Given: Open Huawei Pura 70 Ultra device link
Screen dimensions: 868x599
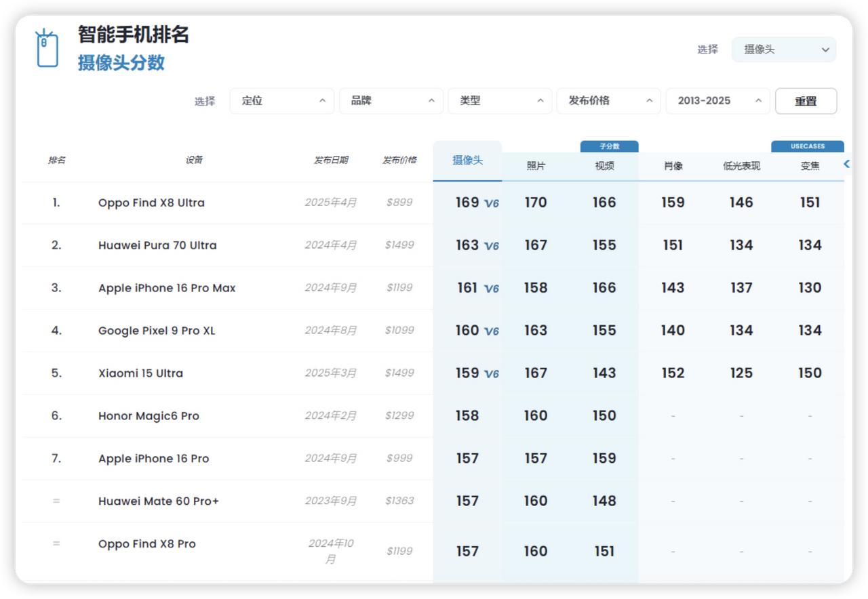Looking at the screenshot, I should point(157,245).
